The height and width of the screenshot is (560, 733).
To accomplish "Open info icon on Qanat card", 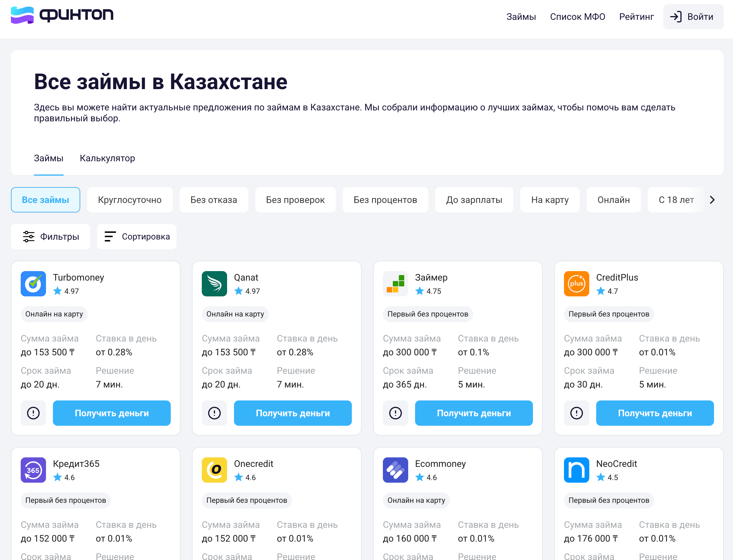I will coord(214,413).
